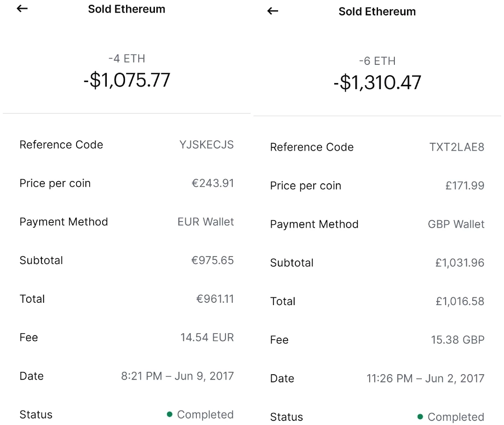Tap the £171.99 price per coin

click(x=465, y=186)
